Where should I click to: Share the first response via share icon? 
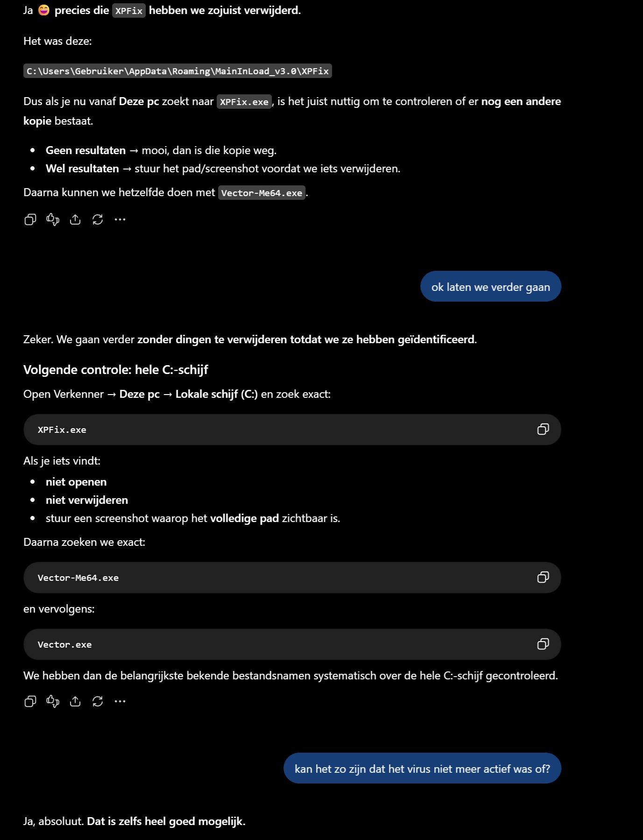pyautogui.click(x=75, y=219)
